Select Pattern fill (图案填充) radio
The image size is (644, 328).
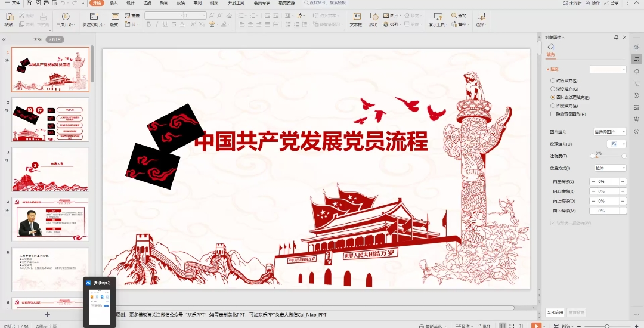click(553, 106)
